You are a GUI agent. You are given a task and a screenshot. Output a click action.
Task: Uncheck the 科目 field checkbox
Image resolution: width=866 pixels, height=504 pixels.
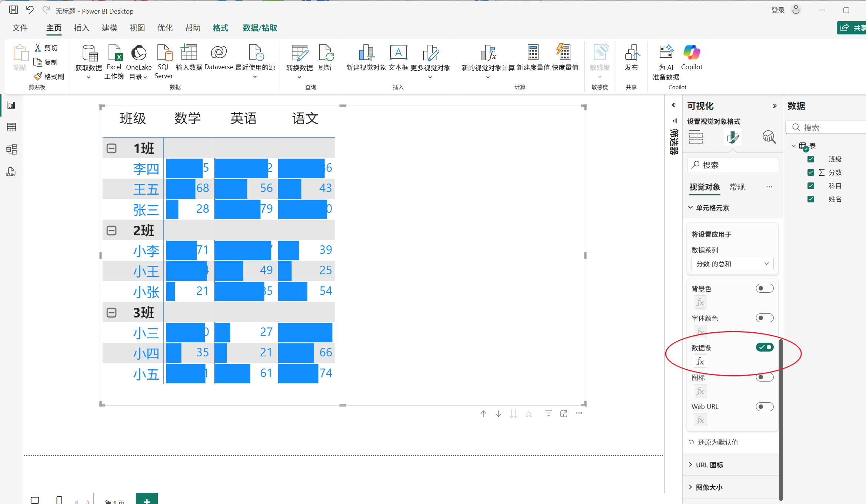coord(811,186)
